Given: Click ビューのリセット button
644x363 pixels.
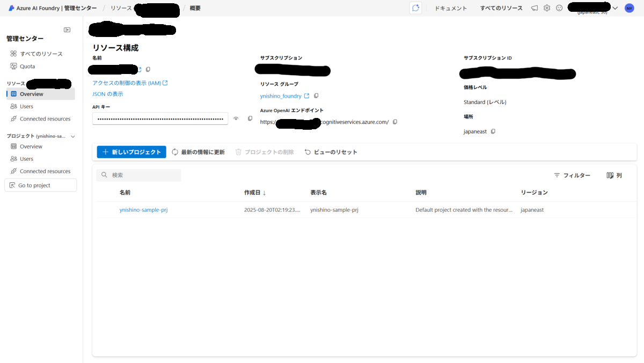Looking at the screenshot, I should (331, 152).
